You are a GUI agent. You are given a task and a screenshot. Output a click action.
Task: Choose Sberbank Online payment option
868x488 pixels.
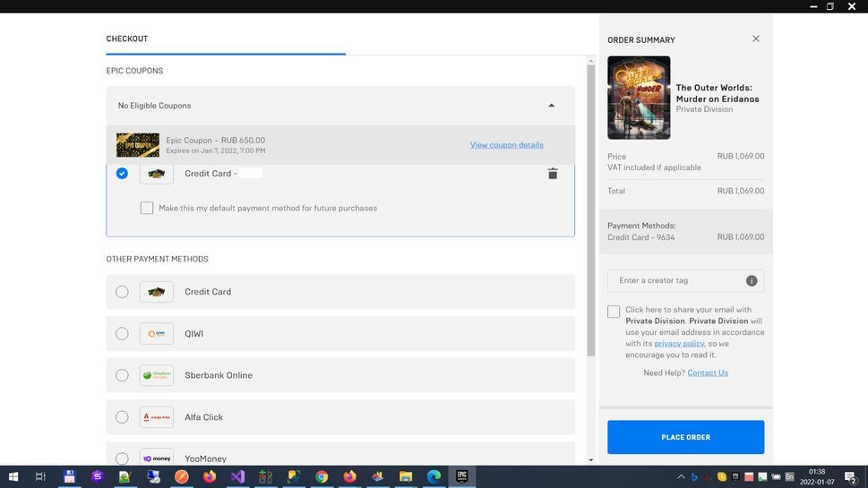pyautogui.click(x=122, y=375)
